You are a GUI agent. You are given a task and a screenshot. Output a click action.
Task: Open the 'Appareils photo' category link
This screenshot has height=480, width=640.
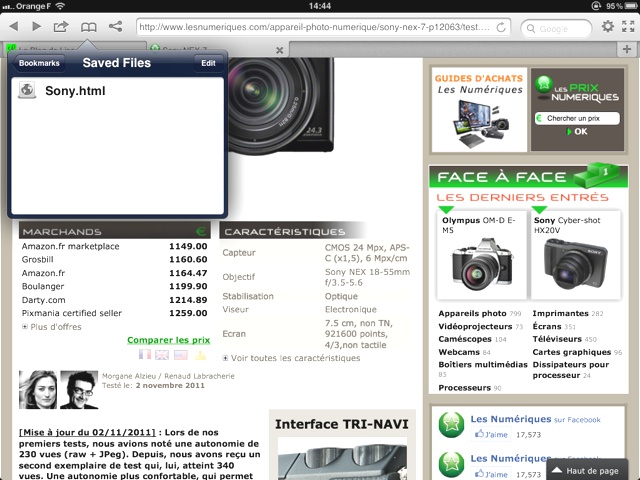472,313
